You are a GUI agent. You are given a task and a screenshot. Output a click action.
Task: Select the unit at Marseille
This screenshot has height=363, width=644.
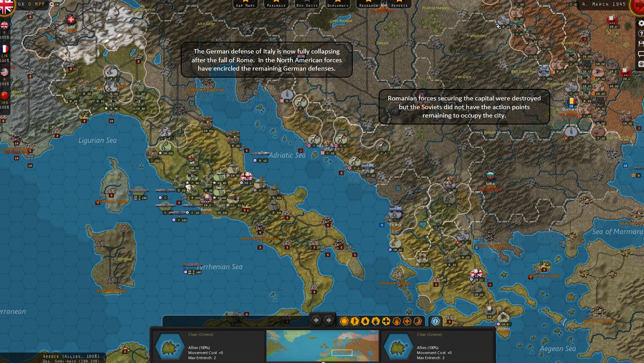click(x=17, y=140)
